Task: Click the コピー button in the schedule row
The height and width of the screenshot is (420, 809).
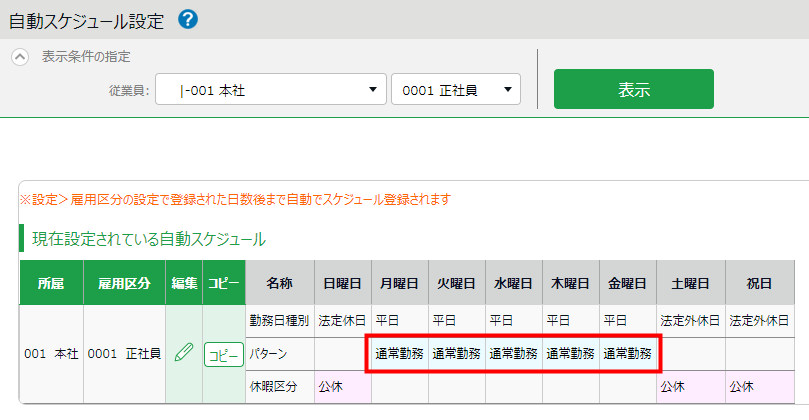Action: (x=224, y=354)
